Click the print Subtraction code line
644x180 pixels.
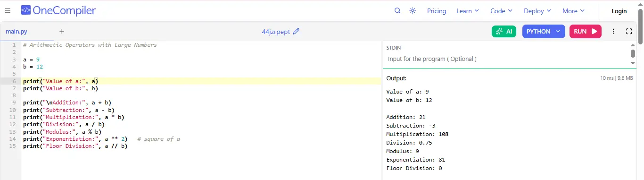pos(68,110)
